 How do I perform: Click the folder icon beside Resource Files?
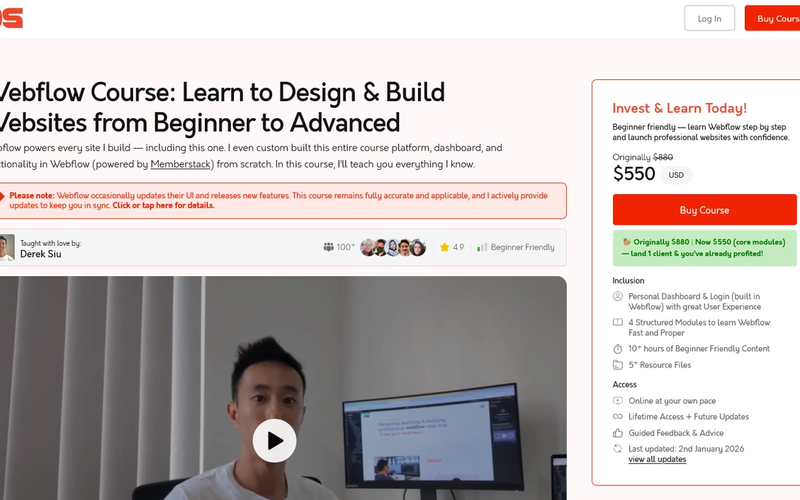[x=617, y=365]
